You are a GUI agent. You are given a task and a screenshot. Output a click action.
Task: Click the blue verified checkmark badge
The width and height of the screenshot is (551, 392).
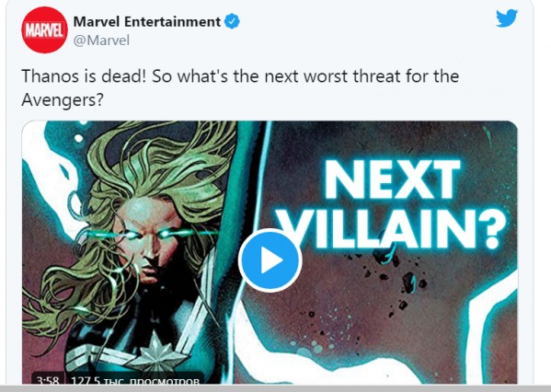[x=232, y=21]
